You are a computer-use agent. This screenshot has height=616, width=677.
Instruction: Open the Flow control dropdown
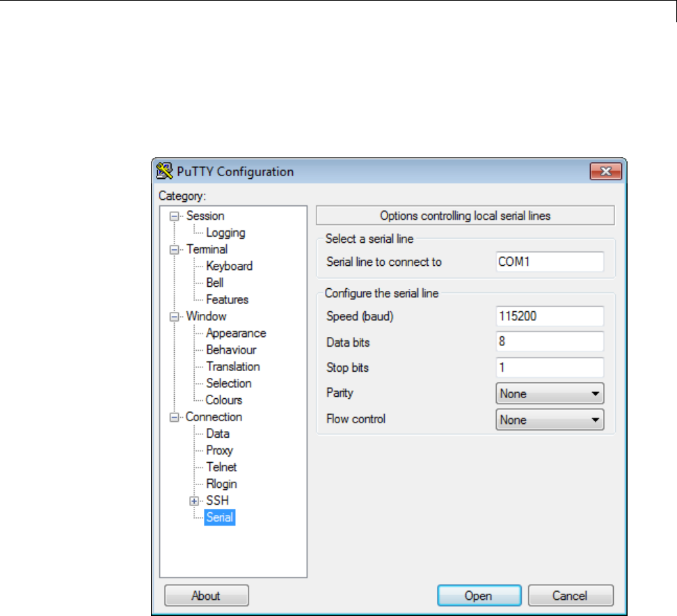pos(550,420)
